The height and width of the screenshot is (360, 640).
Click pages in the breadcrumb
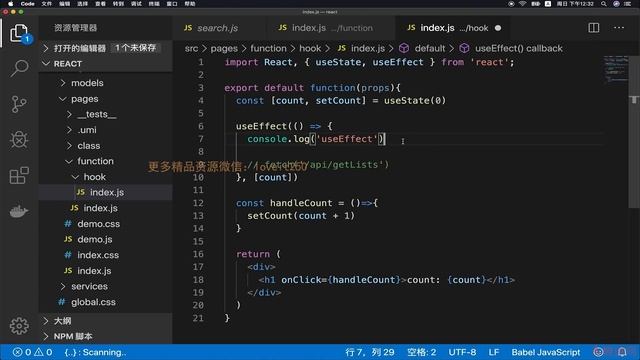224,48
